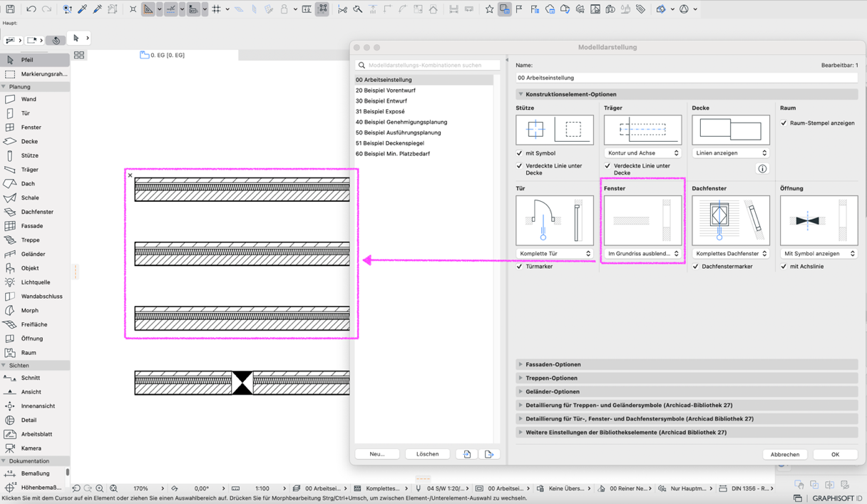Click the measure ruler icon showing 12
867x504 pixels.
coord(307,9)
